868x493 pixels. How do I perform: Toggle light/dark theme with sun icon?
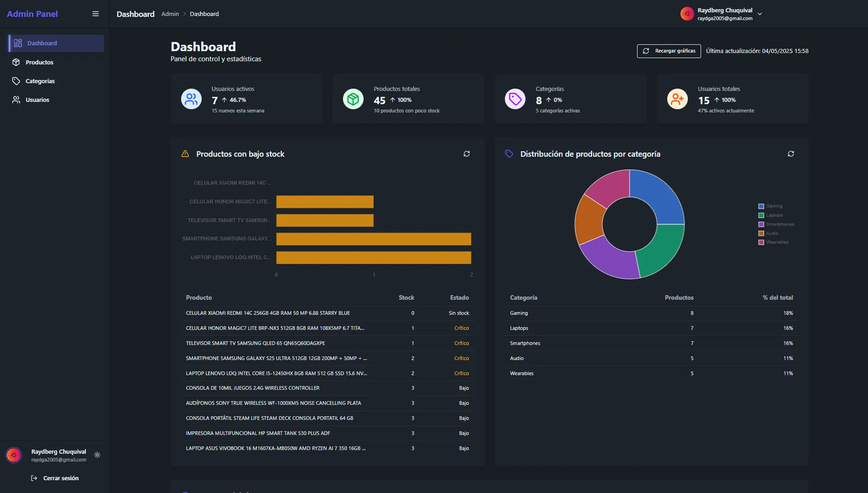coord(97,455)
